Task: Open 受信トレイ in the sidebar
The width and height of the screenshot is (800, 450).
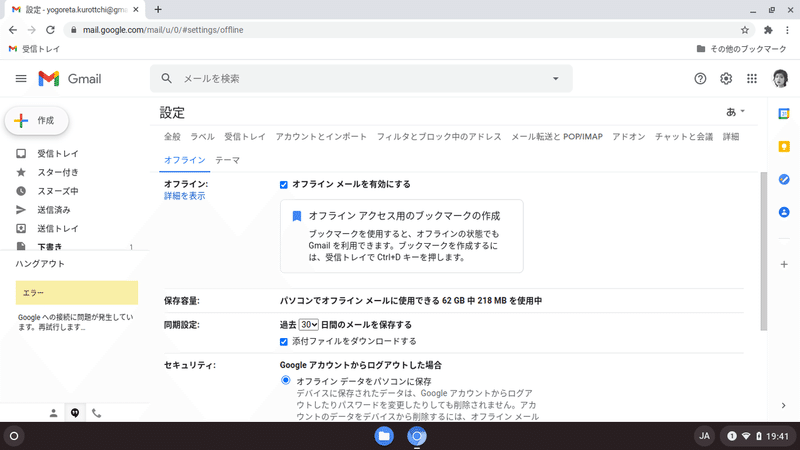Action: [x=58, y=154]
